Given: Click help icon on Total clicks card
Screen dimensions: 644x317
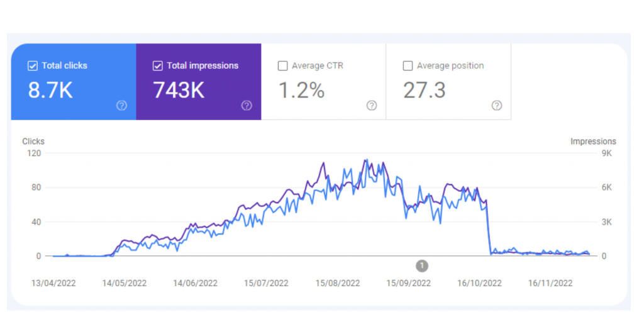Looking at the screenshot, I should point(122,106).
